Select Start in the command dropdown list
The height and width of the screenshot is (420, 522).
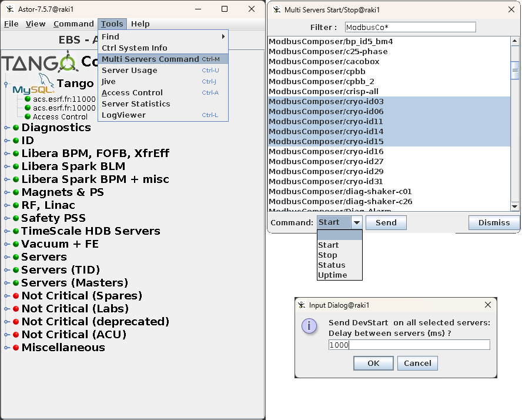pyautogui.click(x=340, y=245)
